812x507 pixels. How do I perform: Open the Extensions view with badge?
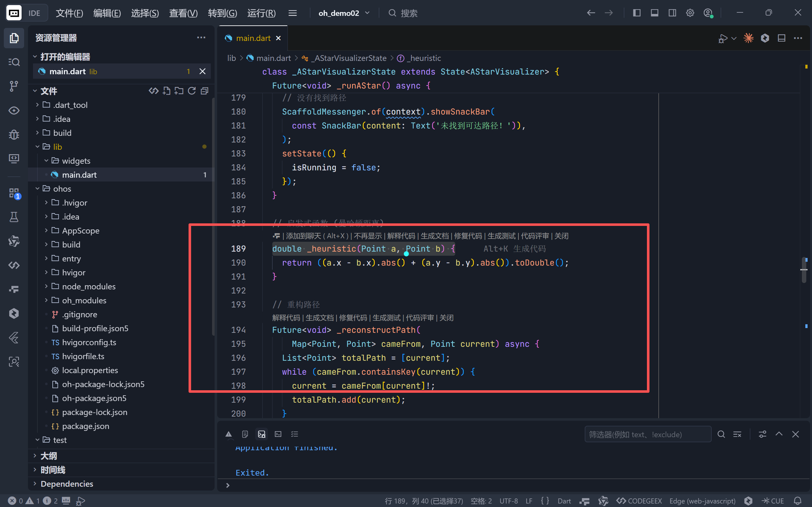point(14,193)
